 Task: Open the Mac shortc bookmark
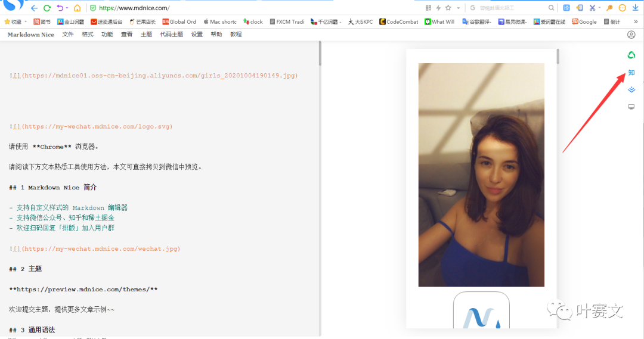click(219, 22)
